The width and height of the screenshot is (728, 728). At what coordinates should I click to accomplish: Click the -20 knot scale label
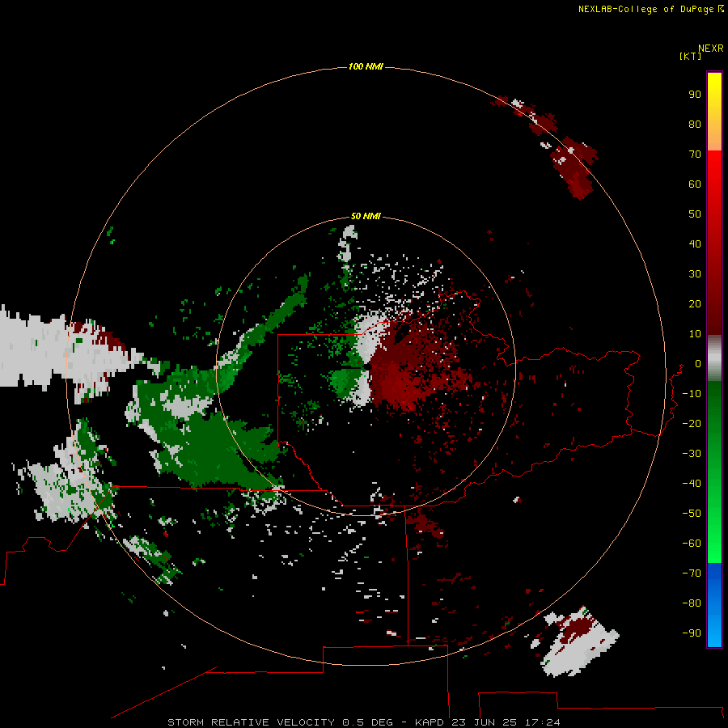692,423
